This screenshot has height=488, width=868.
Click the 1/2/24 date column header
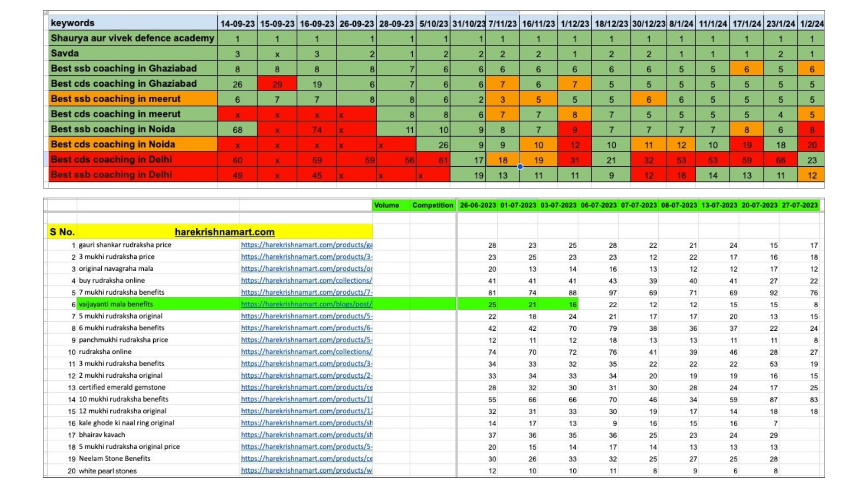pyautogui.click(x=811, y=23)
